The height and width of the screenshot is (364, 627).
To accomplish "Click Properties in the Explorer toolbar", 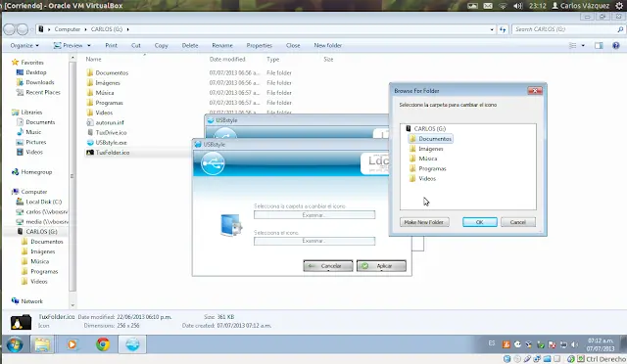I will click(259, 46).
